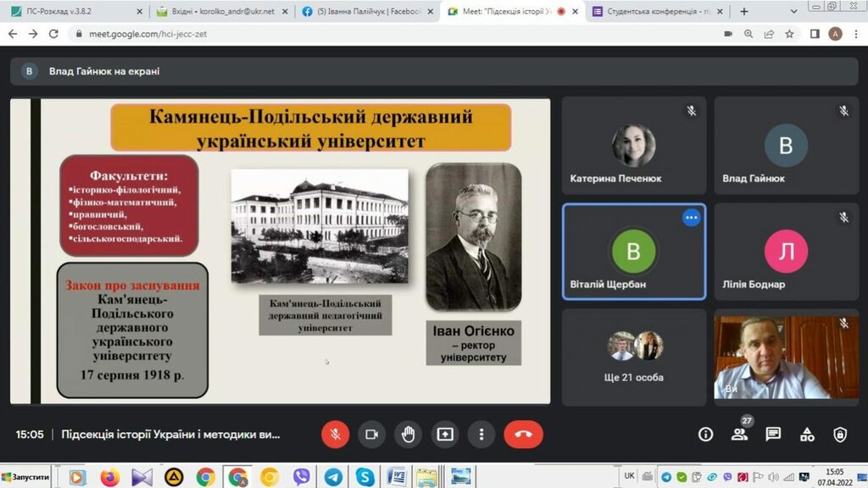Open meeting details info icon

pos(705,435)
